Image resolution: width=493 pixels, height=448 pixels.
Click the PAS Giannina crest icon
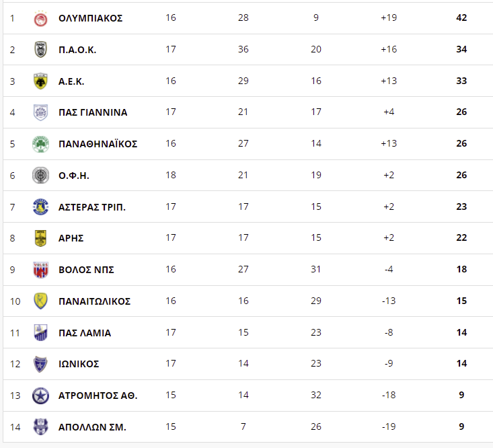40,112
